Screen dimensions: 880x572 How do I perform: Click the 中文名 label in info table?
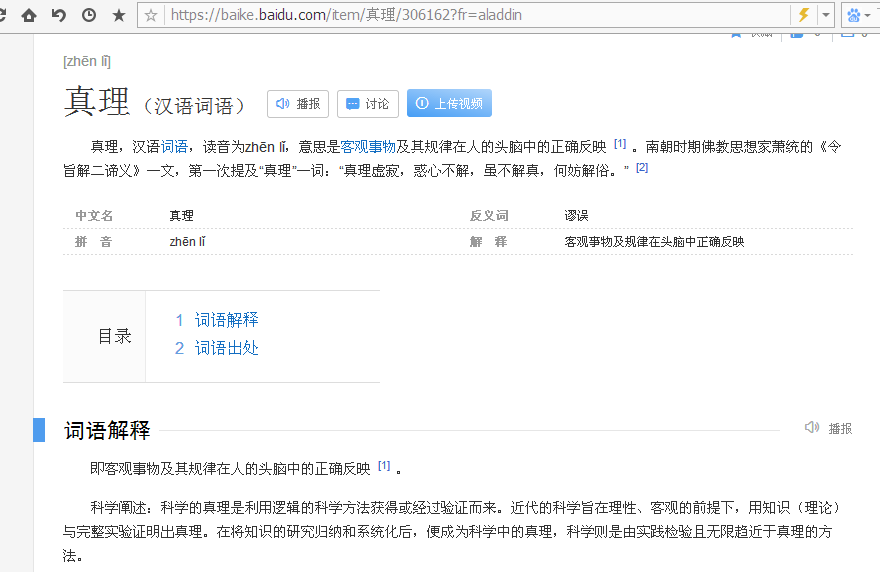click(x=94, y=216)
